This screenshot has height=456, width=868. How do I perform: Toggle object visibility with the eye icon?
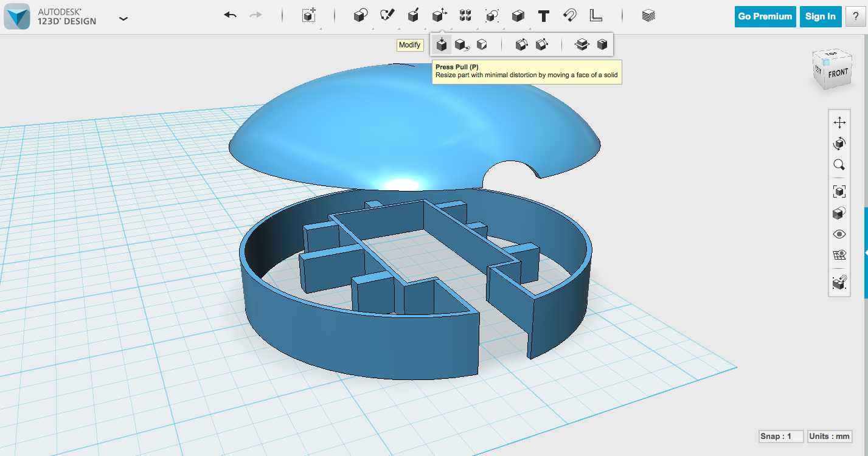(839, 235)
